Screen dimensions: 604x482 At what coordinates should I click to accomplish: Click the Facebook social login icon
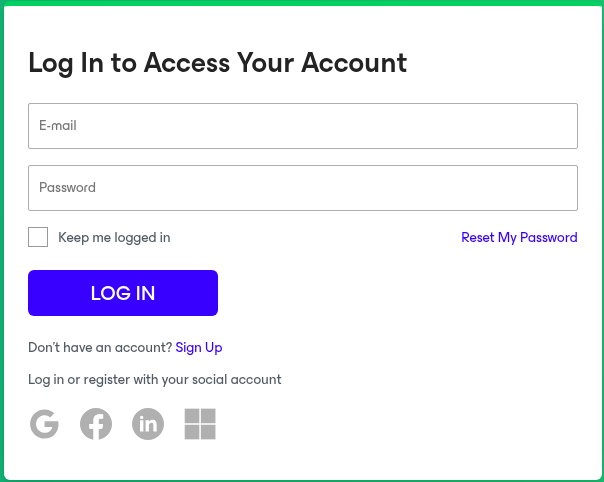coord(96,424)
